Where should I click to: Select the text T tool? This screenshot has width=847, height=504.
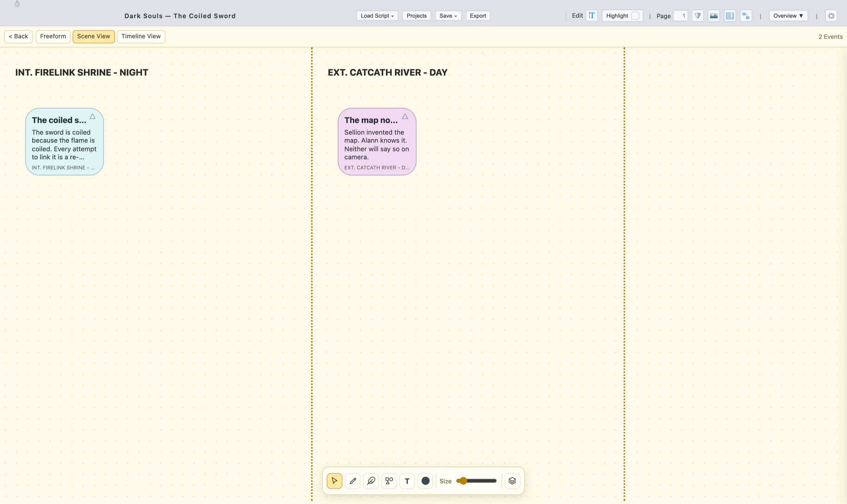[407, 481]
